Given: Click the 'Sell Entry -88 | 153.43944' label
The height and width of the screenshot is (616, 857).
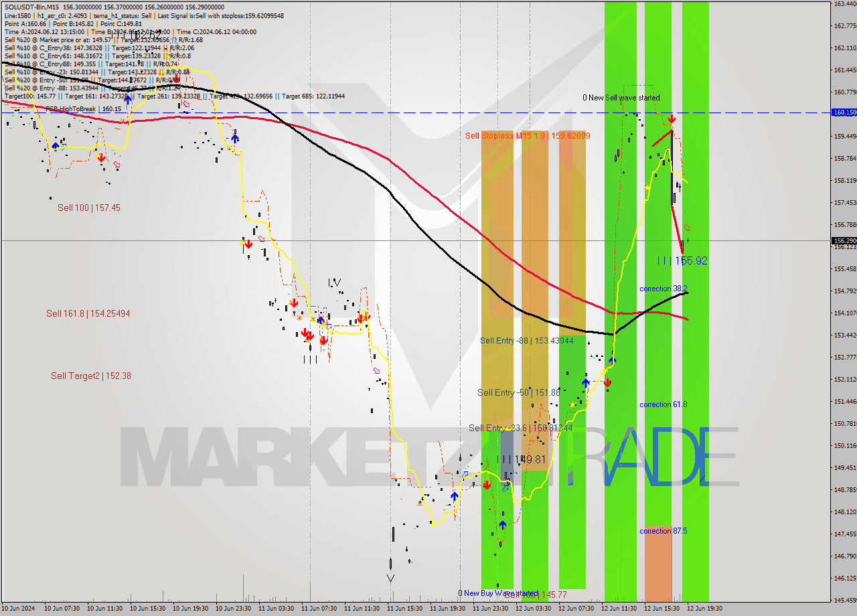Looking at the screenshot, I should coord(526,340).
